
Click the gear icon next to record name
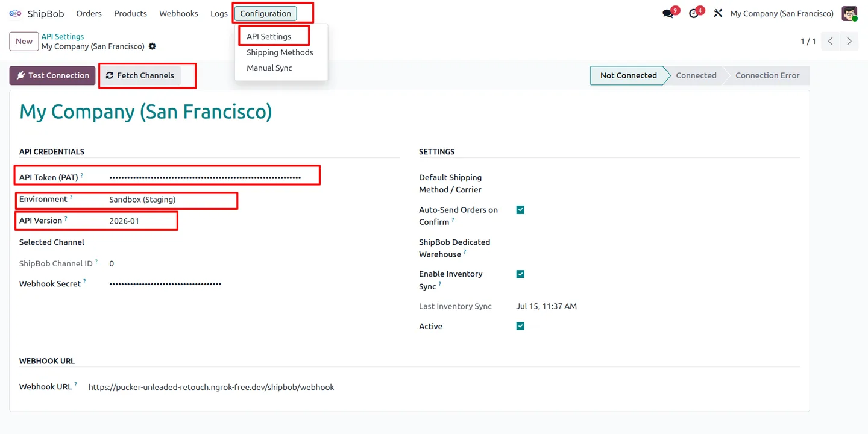click(x=152, y=46)
